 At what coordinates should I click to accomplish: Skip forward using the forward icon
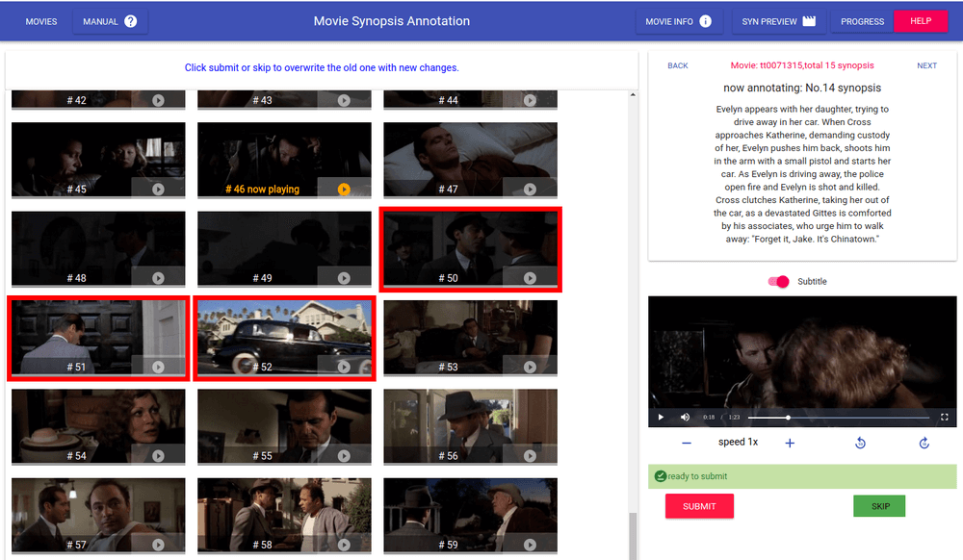[924, 443]
